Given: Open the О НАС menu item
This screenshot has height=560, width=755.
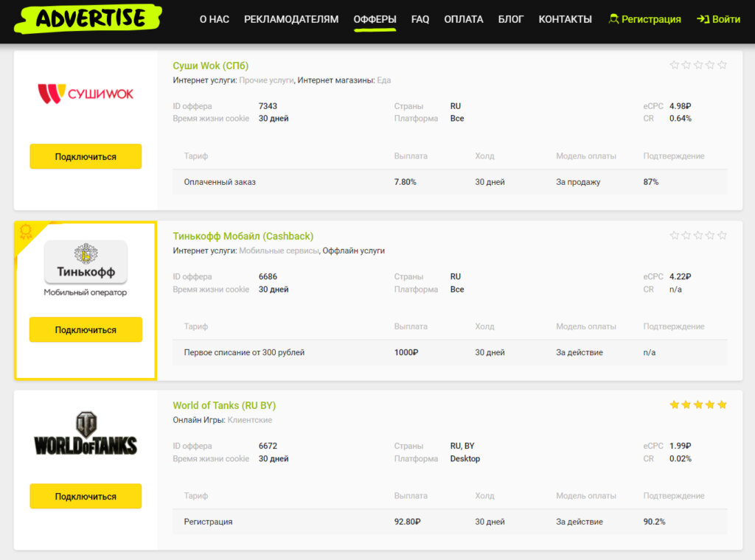Looking at the screenshot, I should pyautogui.click(x=215, y=19).
